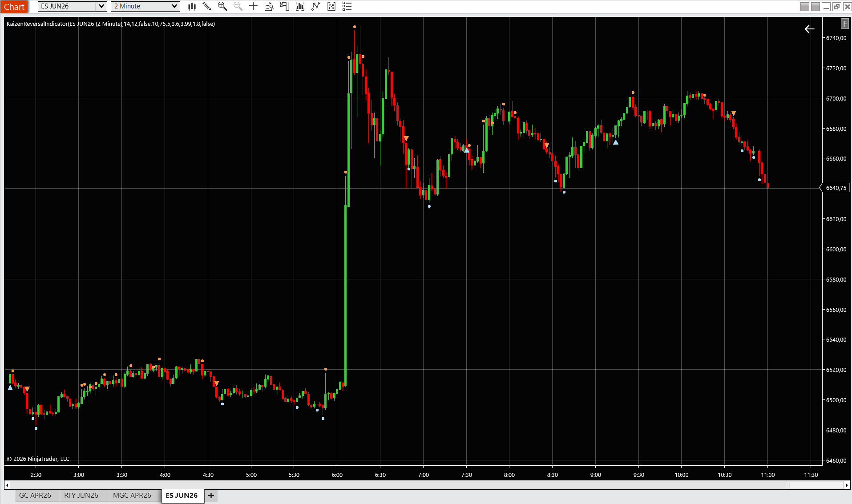Screen dimensions: 852x504
Task: Expand the ES JUN26 instrument dropdown
Action: pyautogui.click(x=101, y=6)
